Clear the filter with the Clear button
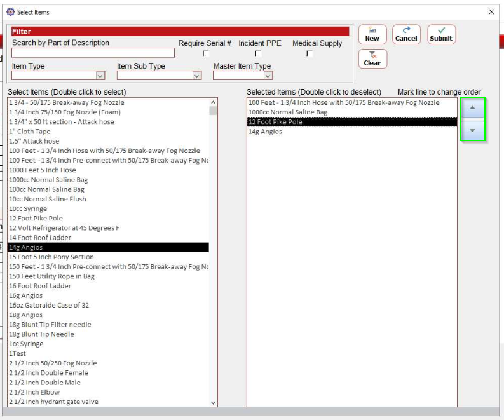Image resolution: width=504 pixels, height=420 pixels. point(372,58)
